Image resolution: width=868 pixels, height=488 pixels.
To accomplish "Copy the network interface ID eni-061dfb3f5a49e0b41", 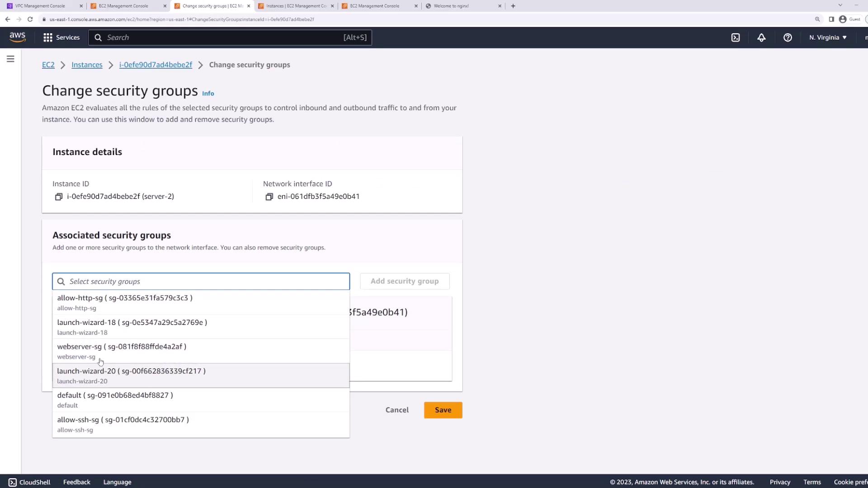I will coord(269,197).
